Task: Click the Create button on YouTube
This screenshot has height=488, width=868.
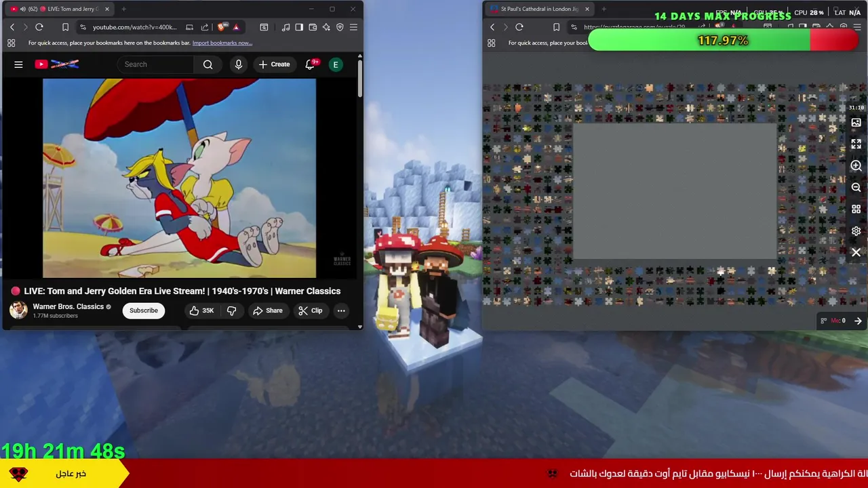Action: pos(274,64)
